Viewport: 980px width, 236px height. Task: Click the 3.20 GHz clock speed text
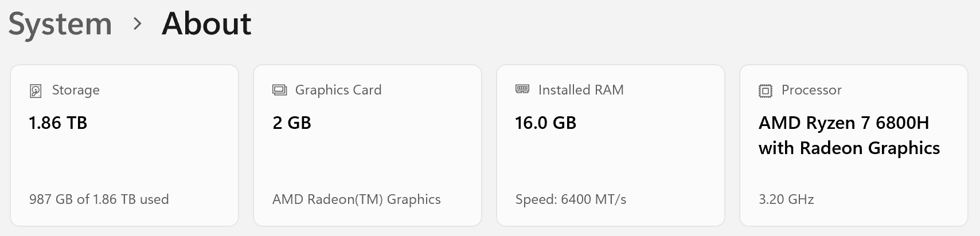tap(786, 199)
